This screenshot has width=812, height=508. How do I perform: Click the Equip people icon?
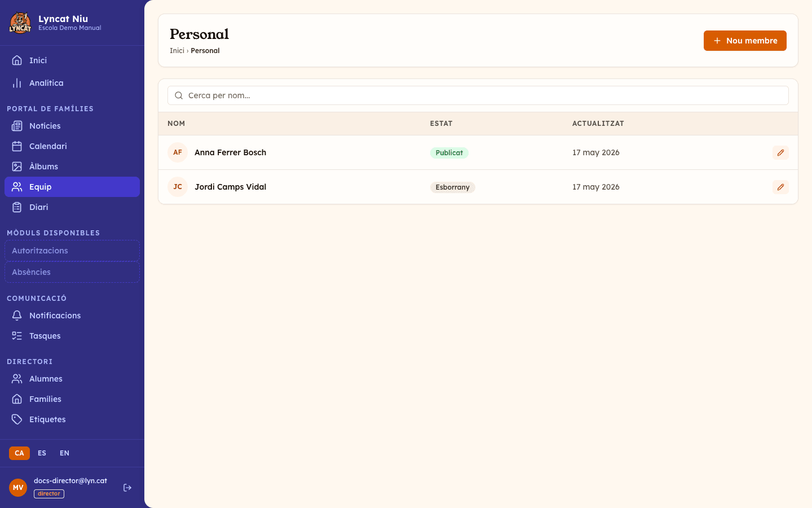point(17,187)
